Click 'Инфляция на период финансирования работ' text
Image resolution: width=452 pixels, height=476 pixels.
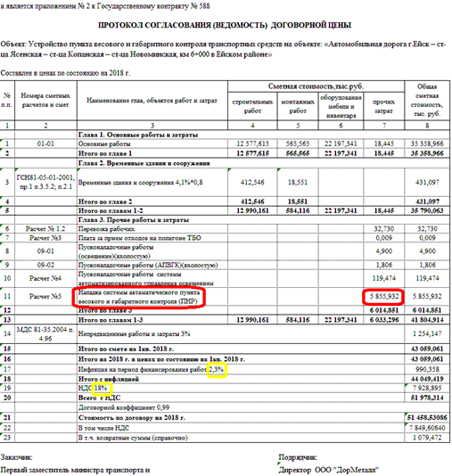(143, 370)
